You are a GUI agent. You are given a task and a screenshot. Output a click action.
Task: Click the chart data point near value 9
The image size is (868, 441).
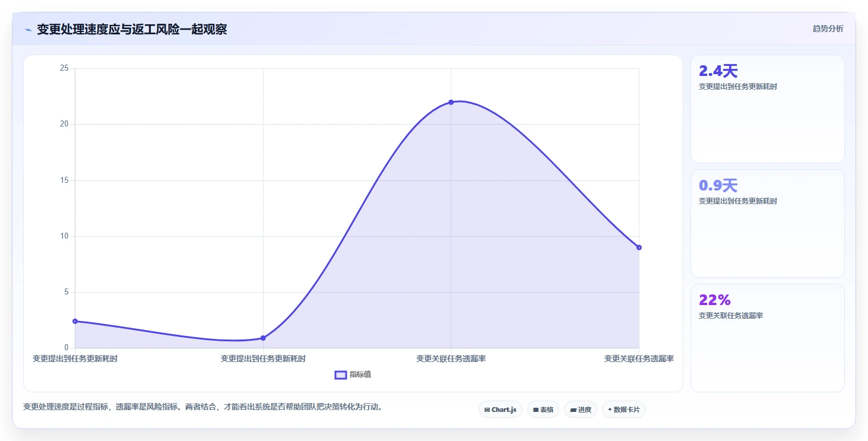coord(639,248)
